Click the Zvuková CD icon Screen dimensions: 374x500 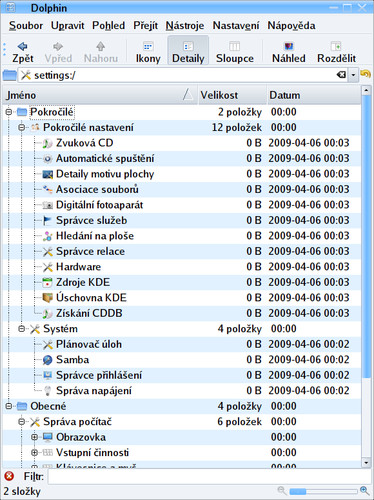(48, 143)
